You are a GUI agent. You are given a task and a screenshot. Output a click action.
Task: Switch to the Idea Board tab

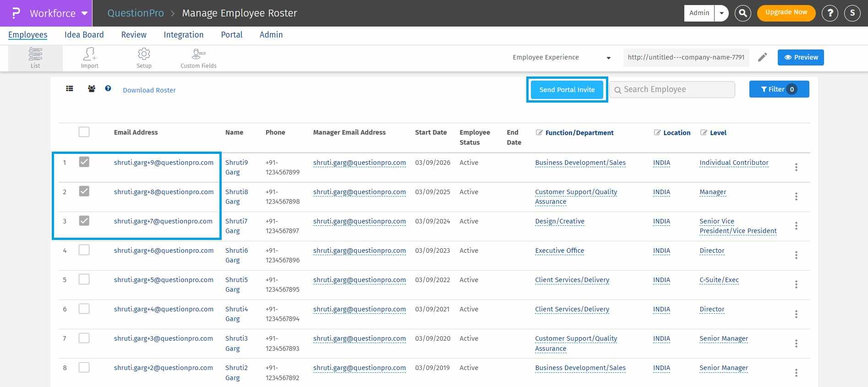tap(84, 35)
